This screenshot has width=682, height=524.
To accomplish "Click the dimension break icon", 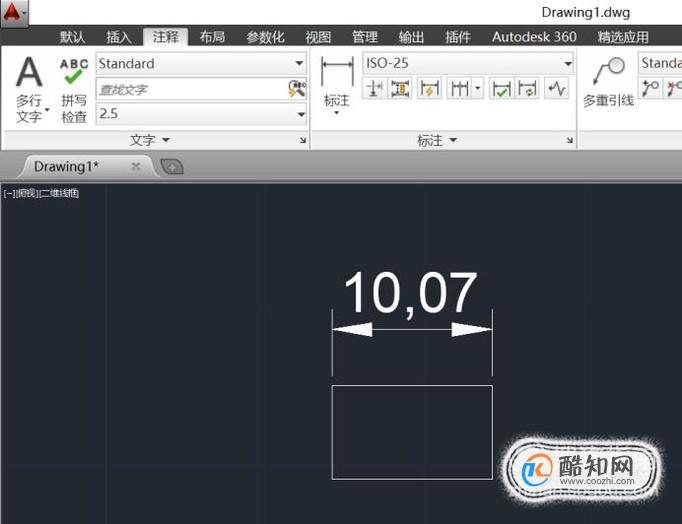I will [374, 89].
